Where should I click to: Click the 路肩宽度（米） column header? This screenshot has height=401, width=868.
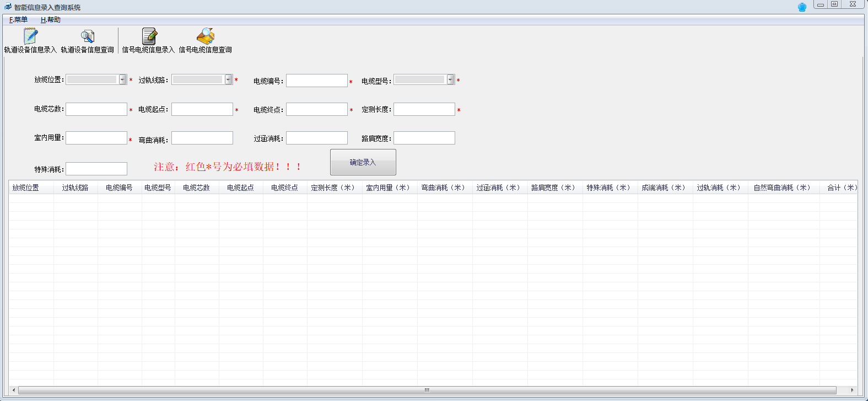(555, 188)
